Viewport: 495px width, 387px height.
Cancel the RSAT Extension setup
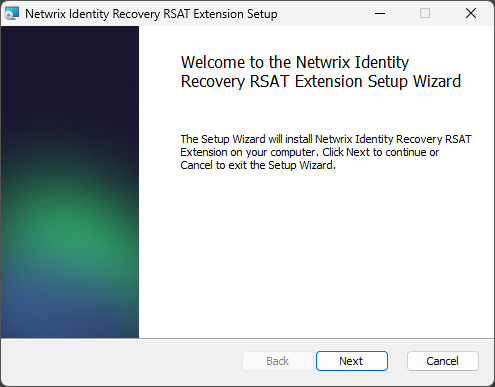point(443,361)
